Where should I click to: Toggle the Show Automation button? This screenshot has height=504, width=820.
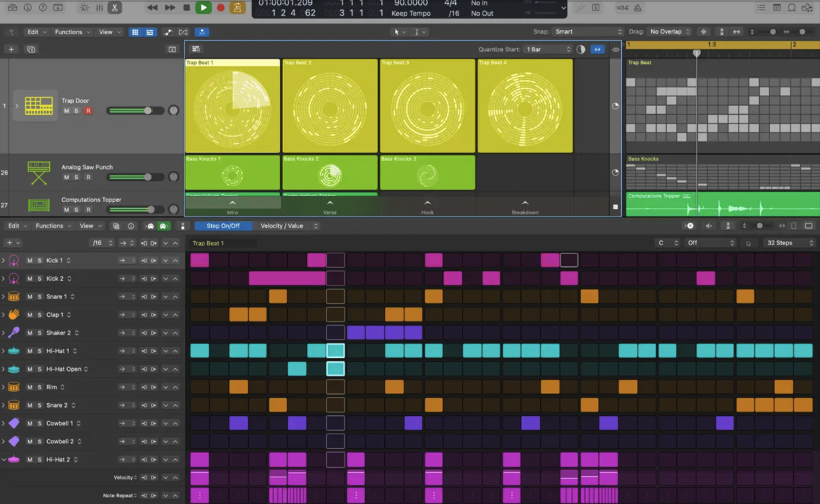coord(168,32)
